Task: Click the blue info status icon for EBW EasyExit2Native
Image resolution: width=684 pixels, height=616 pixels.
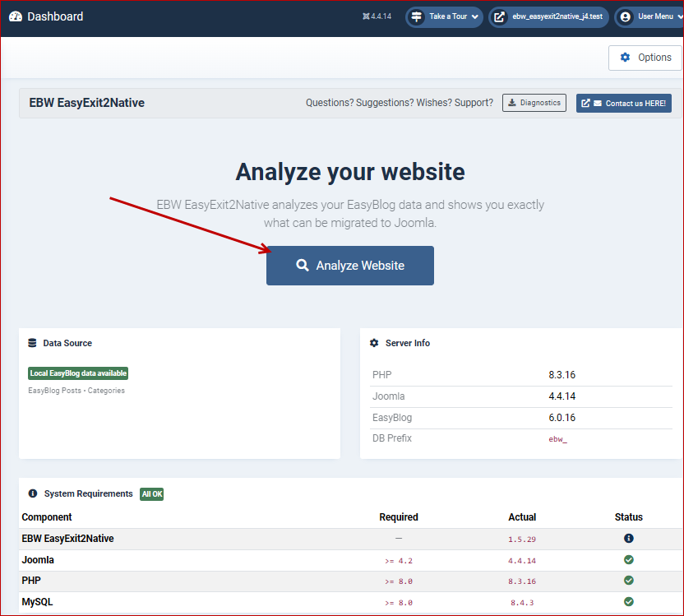Action: pyautogui.click(x=628, y=539)
